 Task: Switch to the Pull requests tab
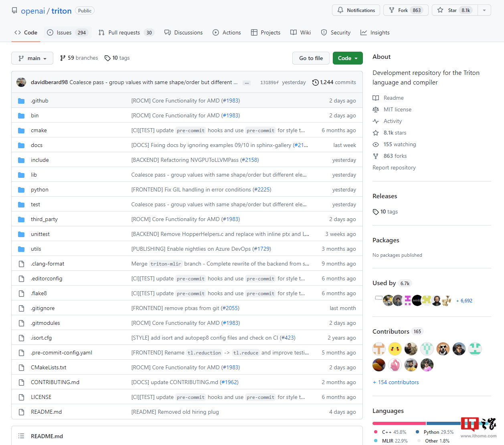(x=125, y=32)
